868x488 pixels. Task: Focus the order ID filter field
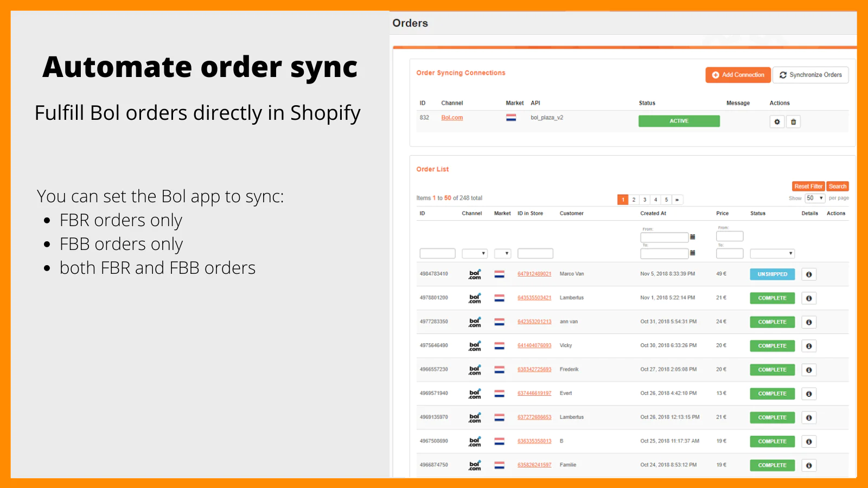coord(437,253)
